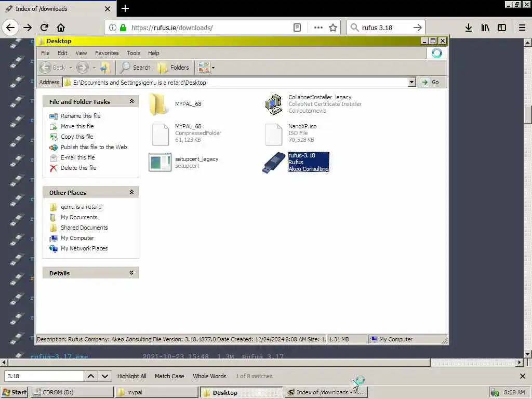Screen dimensions: 532x399
Task: Open the Windows Start menu
Action: [14, 392]
